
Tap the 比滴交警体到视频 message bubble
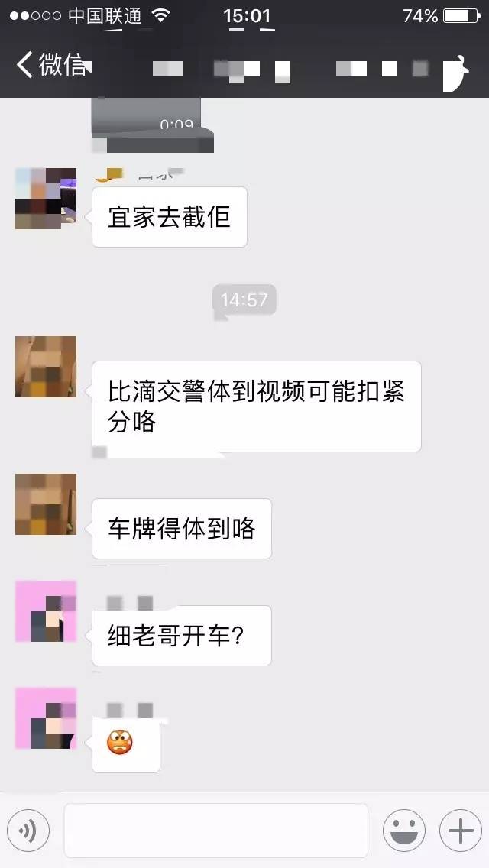pyautogui.click(x=257, y=406)
